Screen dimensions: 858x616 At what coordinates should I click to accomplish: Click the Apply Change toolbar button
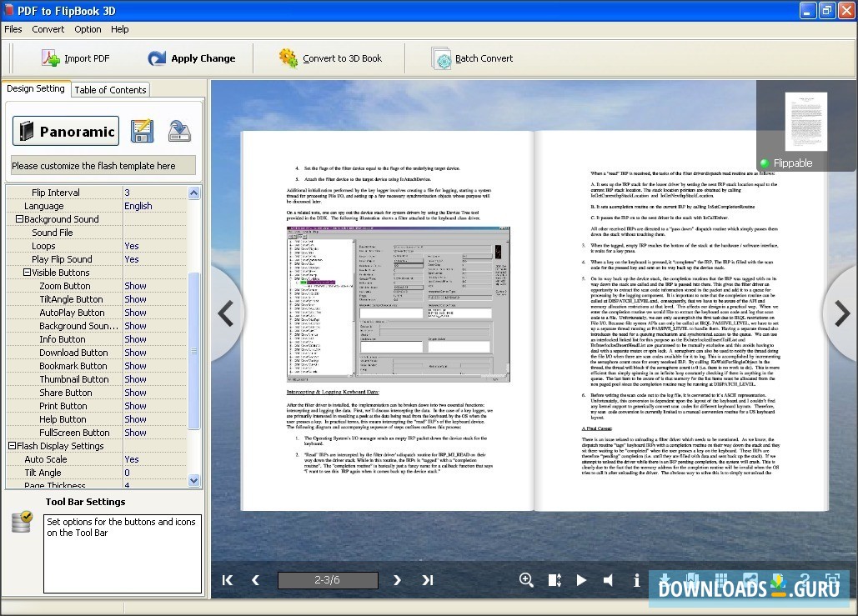point(192,58)
